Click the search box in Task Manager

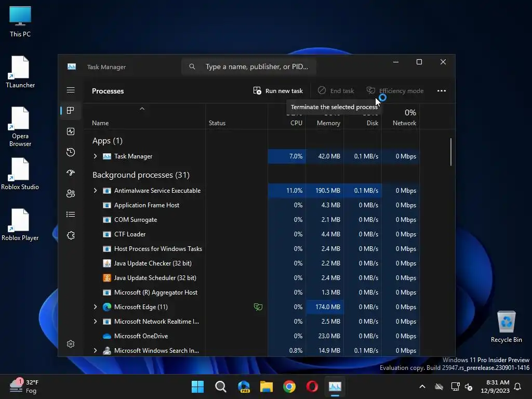click(x=249, y=67)
